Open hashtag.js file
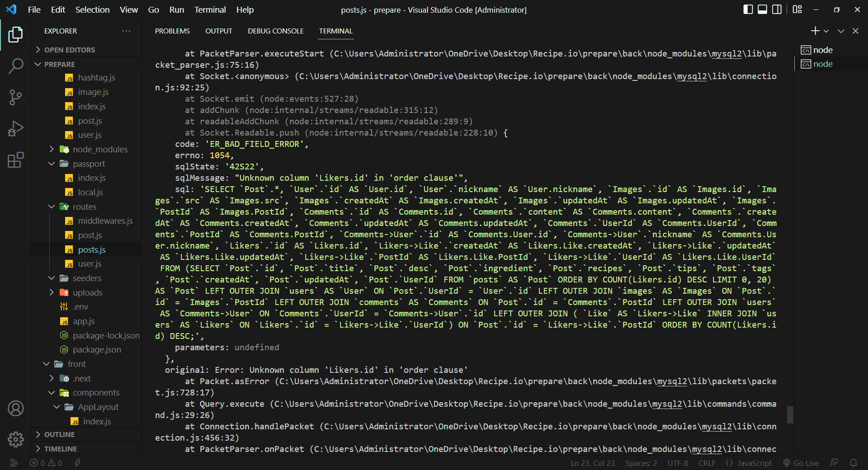Viewport: 868px width, 470px height. coord(96,78)
